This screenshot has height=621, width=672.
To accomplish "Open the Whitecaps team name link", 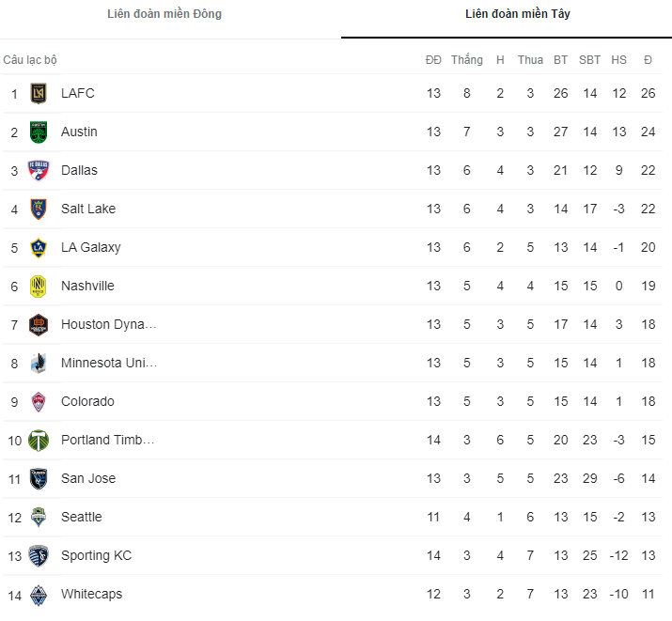I will pos(91,594).
